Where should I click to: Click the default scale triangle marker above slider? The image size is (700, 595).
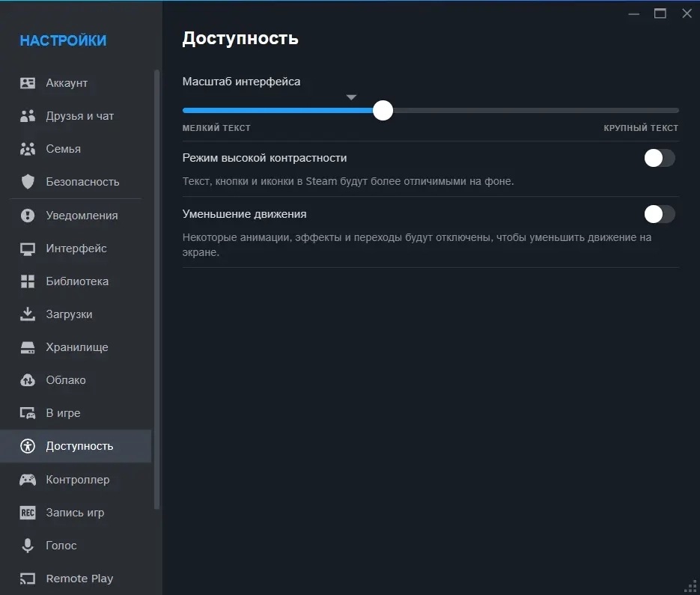pos(351,97)
